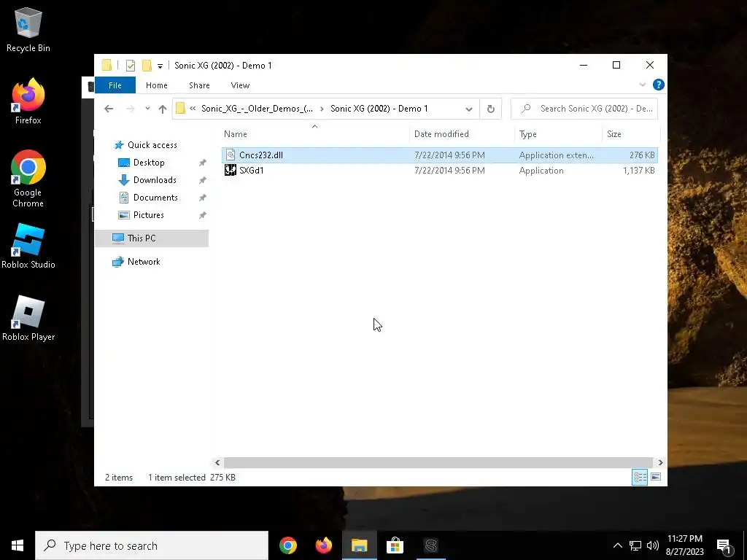This screenshot has height=560, width=747.
Task: Open the Recycle Bin desktop icon
Action: pyautogui.click(x=28, y=29)
